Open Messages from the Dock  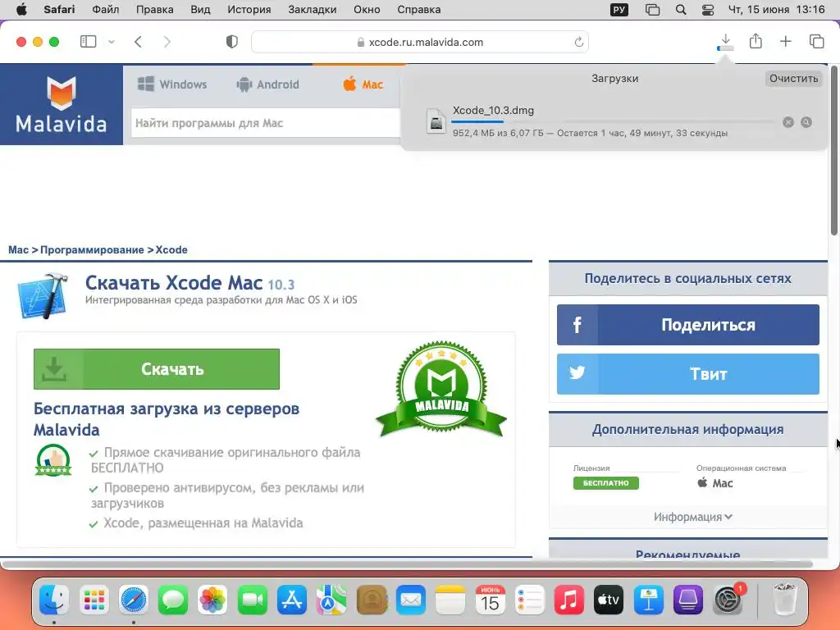[x=173, y=600]
